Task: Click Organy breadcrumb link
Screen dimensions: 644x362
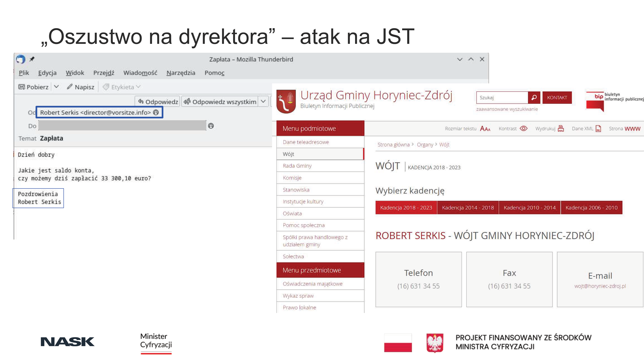Action: pos(425,145)
